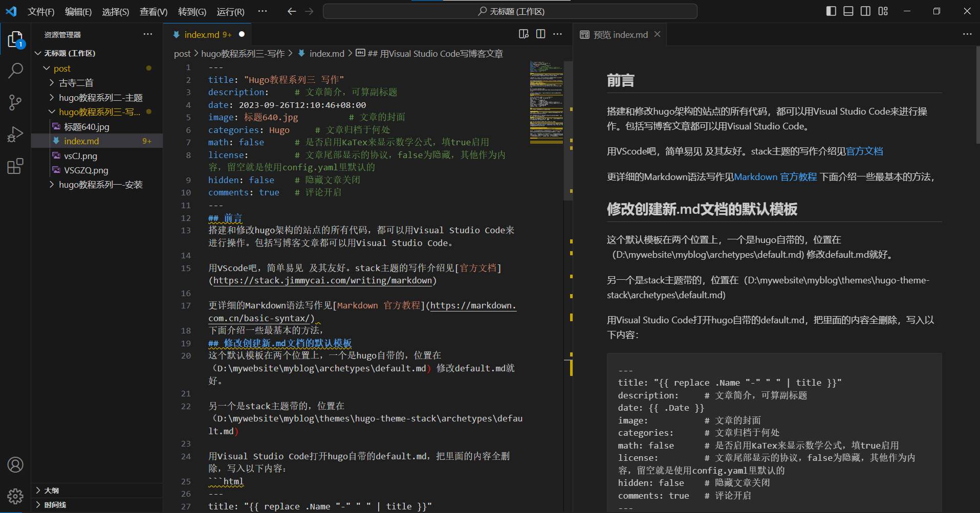
Task: Expand the 大纲 outline section
Action: point(51,490)
